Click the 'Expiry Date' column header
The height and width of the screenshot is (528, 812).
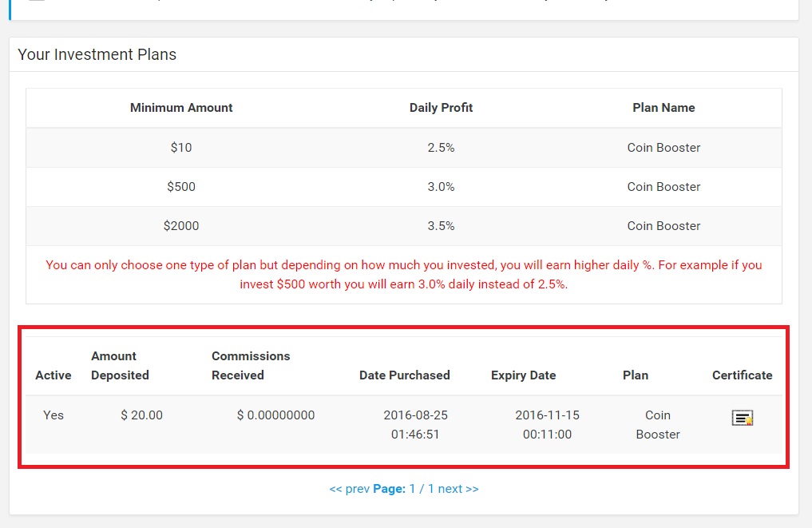coord(523,375)
